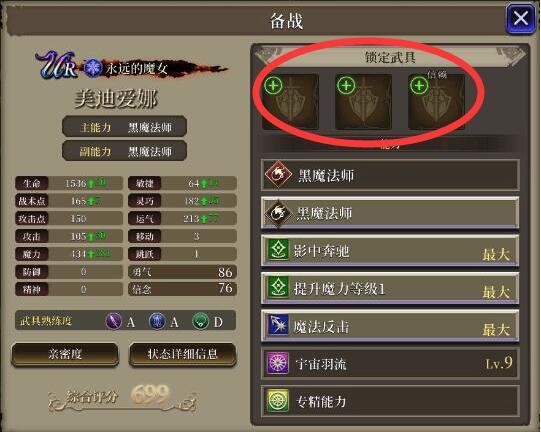The height and width of the screenshot is (432, 541).
Task: Click the UR rarity badge
Action: coord(57,65)
